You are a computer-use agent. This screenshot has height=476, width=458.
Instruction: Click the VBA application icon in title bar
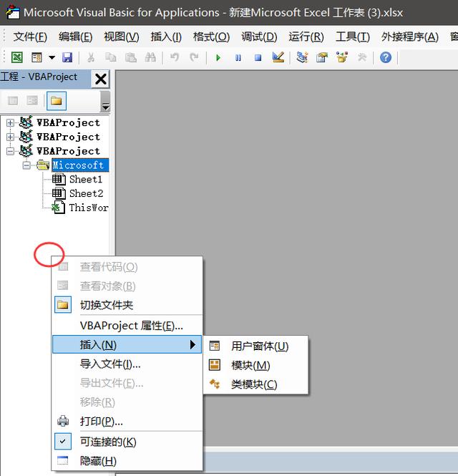click(13, 12)
